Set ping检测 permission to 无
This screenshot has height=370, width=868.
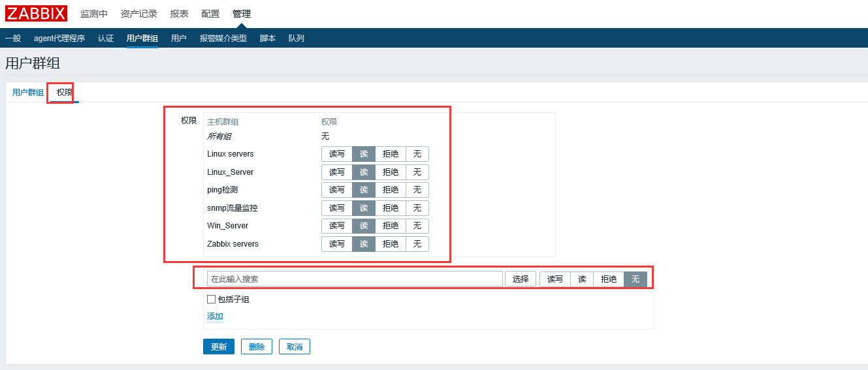[417, 190]
